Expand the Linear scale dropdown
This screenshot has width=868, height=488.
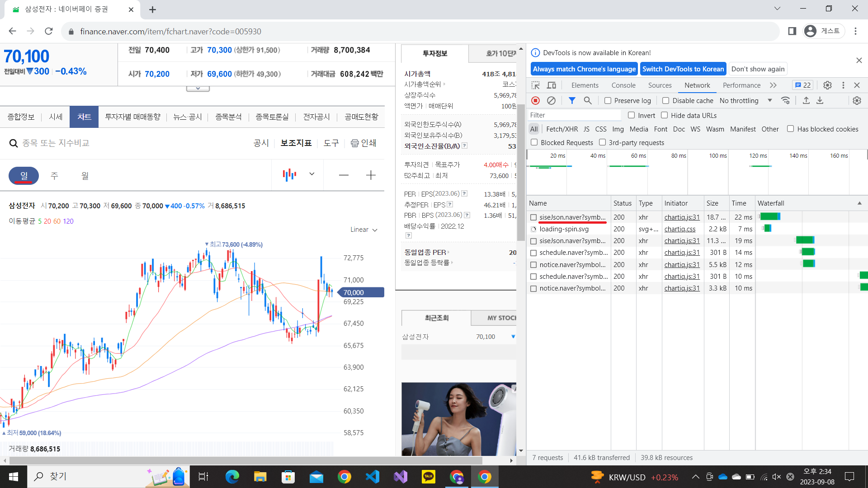(363, 230)
